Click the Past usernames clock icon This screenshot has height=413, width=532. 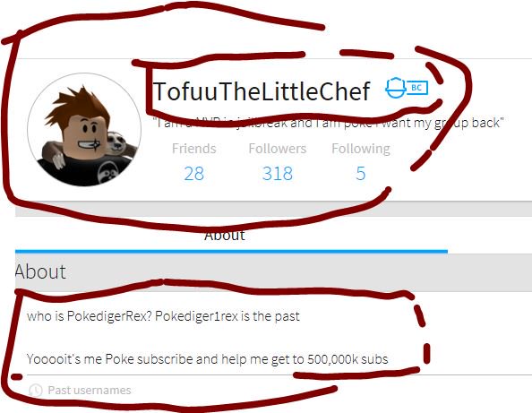pos(36,391)
